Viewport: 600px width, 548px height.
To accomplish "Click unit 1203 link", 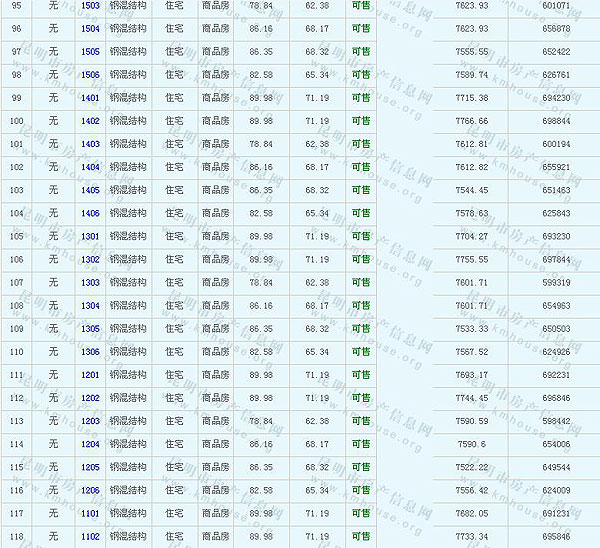I will point(90,421).
